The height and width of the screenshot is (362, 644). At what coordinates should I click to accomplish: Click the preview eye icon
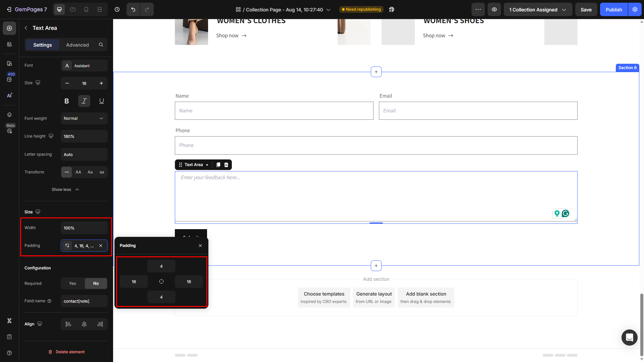494,9
